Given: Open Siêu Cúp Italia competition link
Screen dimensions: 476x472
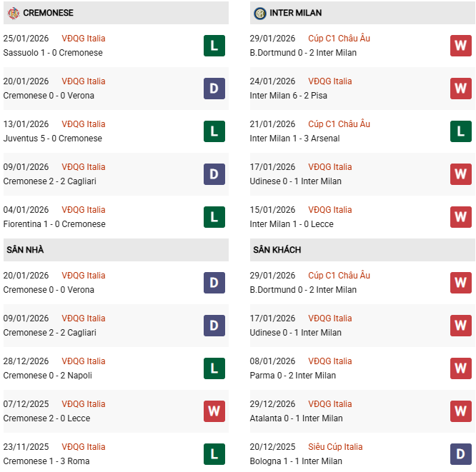Looking at the screenshot, I should coord(335,447).
